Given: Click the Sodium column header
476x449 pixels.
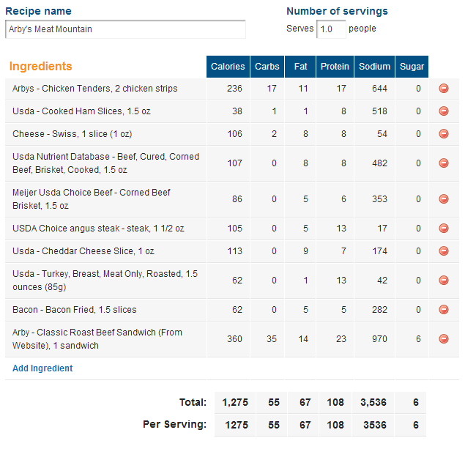Looking at the screenshot, I should pyautogui.click(x=375, y=67).
